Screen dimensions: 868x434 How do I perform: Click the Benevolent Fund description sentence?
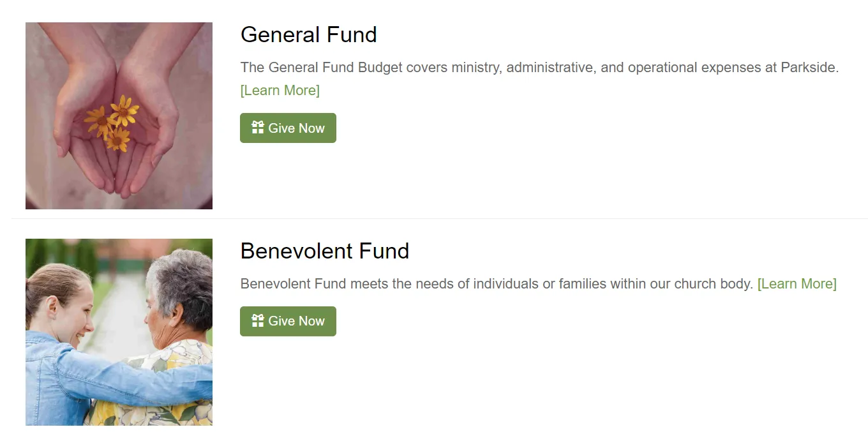(447, 283)
